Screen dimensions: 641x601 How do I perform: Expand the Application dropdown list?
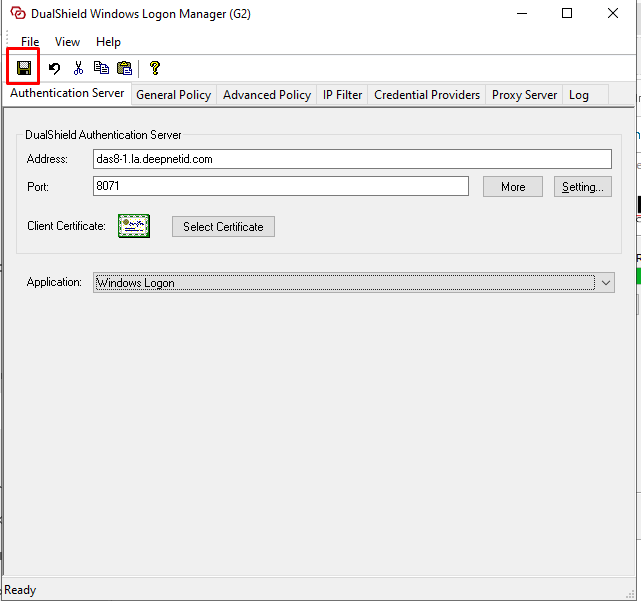606,283
